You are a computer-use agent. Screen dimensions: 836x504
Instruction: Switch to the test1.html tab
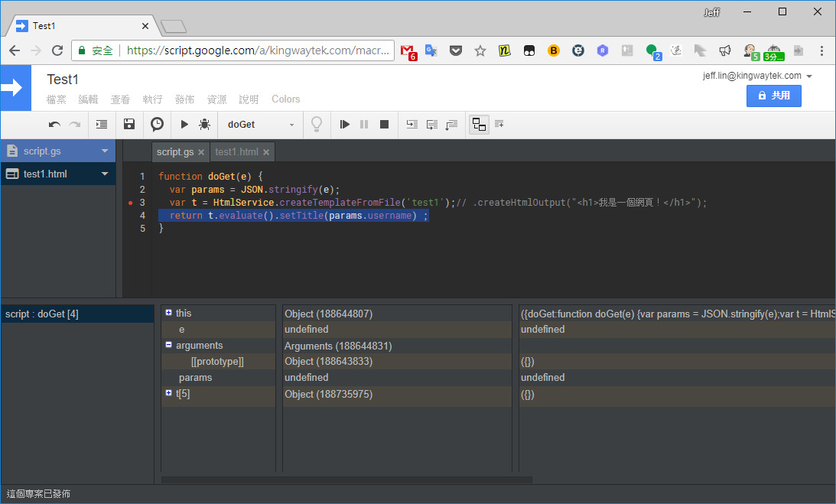[237, 151]
